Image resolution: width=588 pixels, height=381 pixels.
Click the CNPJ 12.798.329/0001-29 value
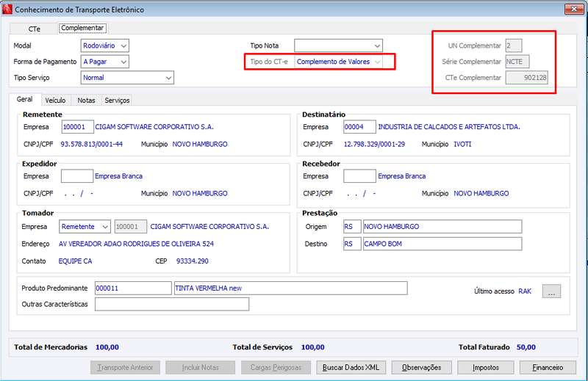tap(374, 144)
